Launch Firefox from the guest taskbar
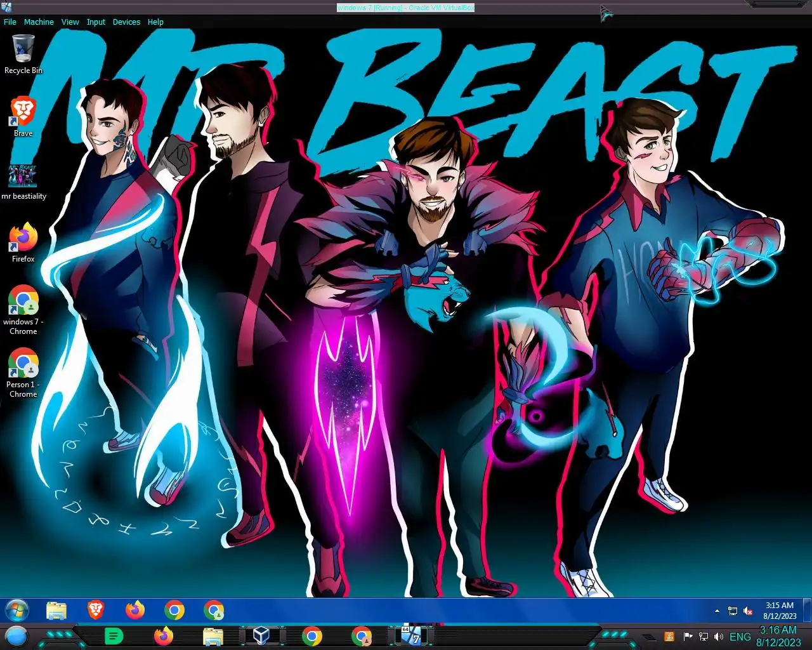812x650 pixels. (135, 610)
